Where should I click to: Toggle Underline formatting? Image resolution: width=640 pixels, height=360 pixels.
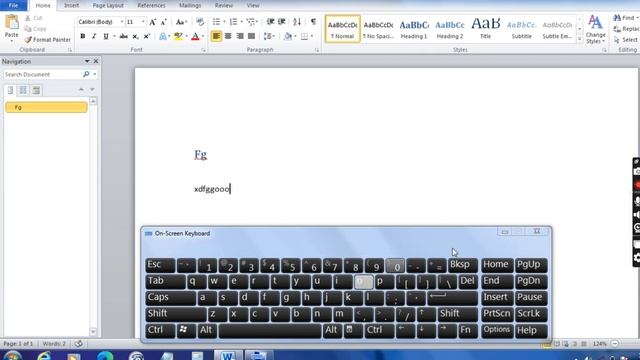(106, 36)
